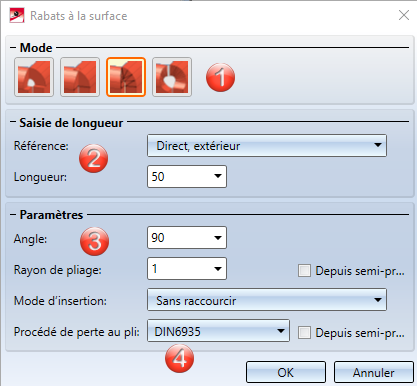The height and width of the screenshot is (386, 417).
Task: Collapse the Paramètres section
Action: (x=13, y=214)
